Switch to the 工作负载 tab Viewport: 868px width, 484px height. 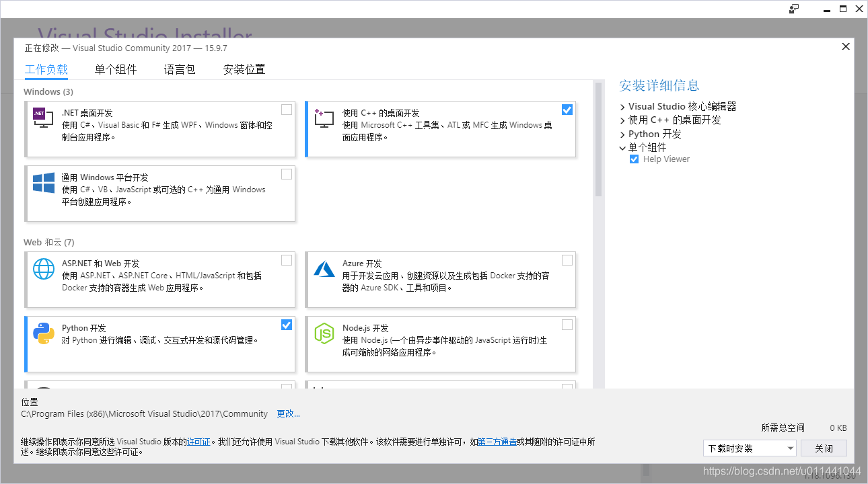[46, 69]
